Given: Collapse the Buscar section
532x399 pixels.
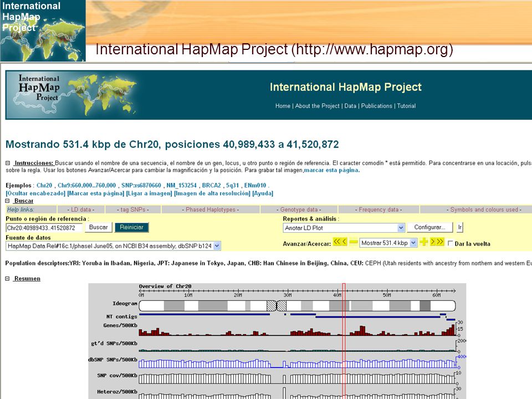Looking at the screenshot, I should (x=8, y=201).
